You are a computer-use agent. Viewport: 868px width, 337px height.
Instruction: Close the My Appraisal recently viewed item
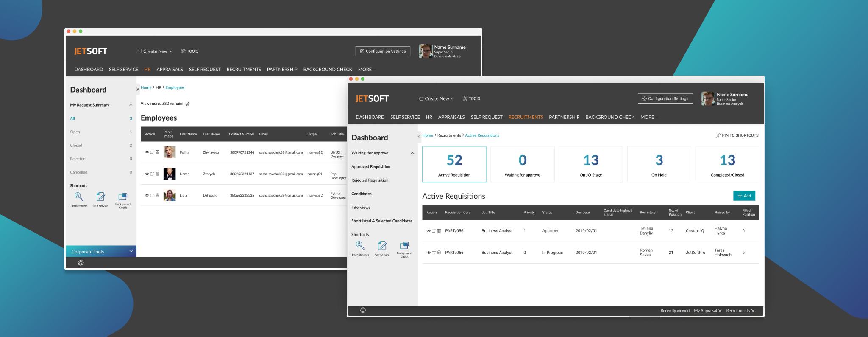point(720,311)
